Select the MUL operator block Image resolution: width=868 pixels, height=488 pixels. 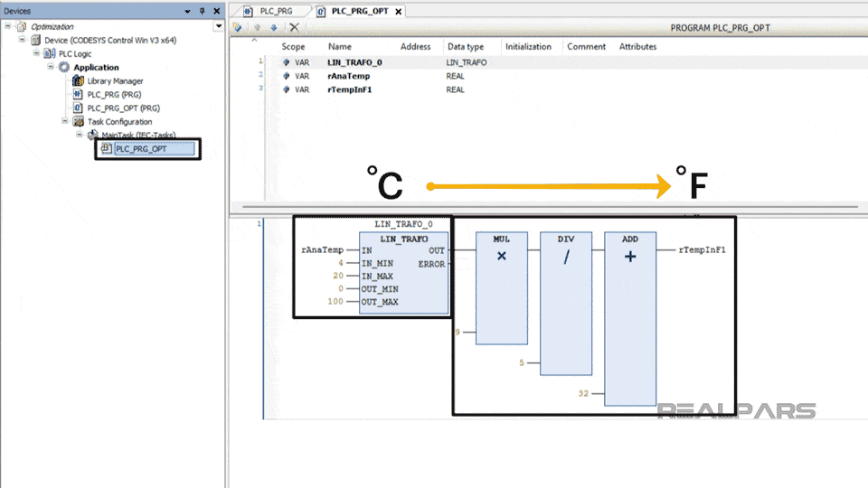(502, 288)
